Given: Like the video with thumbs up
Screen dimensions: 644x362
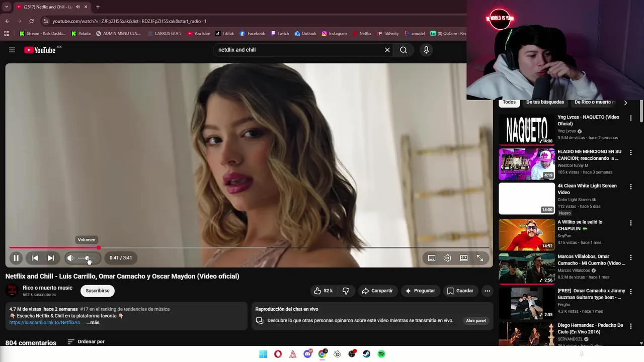Looking at the screenshot, I should [x=323, y=291].
